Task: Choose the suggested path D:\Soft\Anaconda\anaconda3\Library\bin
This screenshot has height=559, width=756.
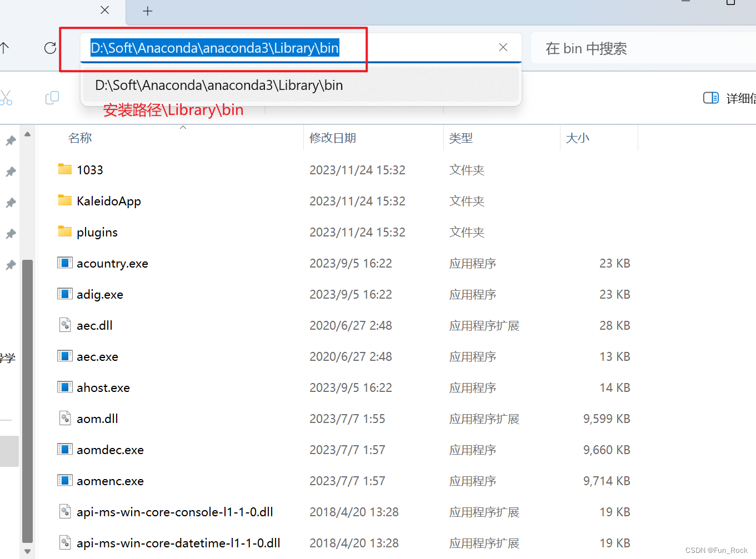Action: coord(300,85)
